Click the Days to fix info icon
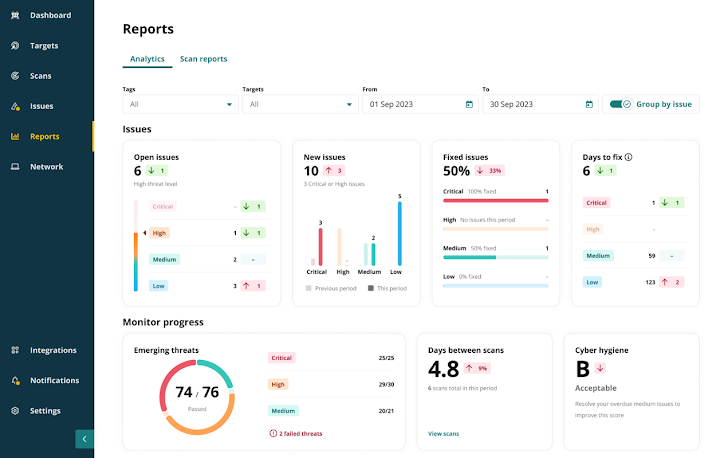This screenshot has width=728, height=458. coord(629,157)
